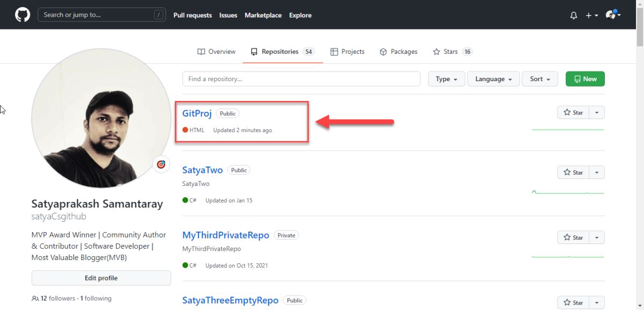The image size is (644, 310).
Task: Switch to the Projects tab
Action: 347,52
